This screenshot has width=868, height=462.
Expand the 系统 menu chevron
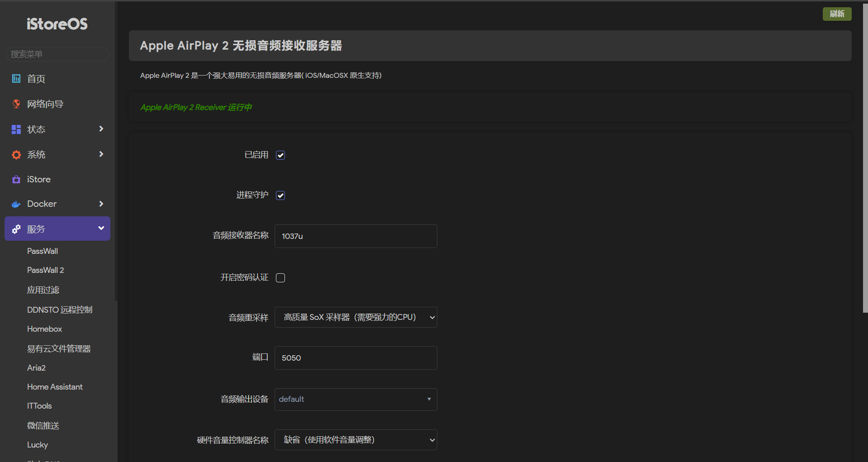click(x=101, y=154)
